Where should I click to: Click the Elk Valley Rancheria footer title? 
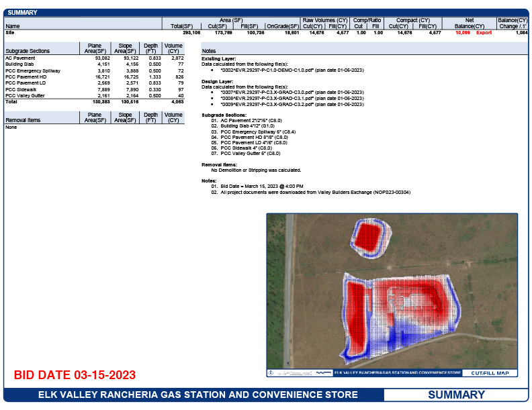[197, 395]
